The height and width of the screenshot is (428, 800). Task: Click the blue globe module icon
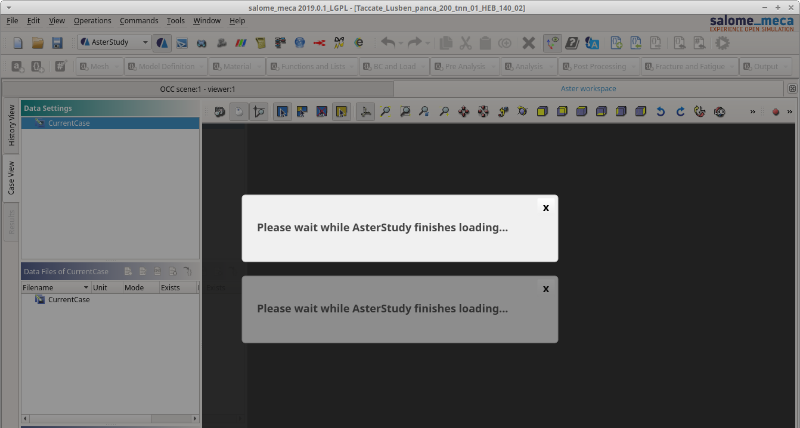point(300,43)
